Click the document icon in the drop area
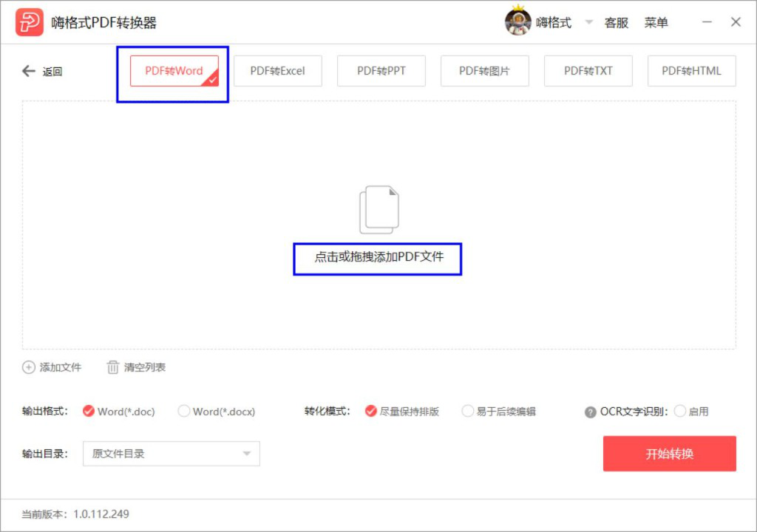 point(379,210)
